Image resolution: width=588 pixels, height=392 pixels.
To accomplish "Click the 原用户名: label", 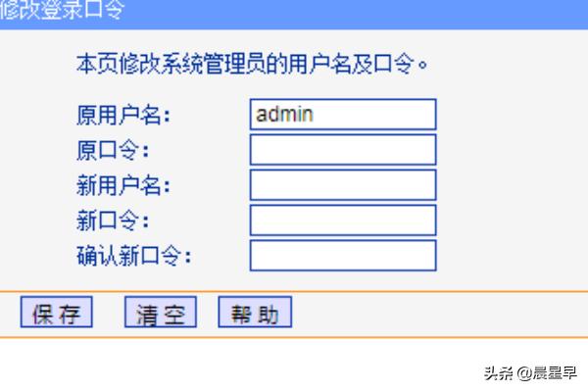I will tap(123, 116).
